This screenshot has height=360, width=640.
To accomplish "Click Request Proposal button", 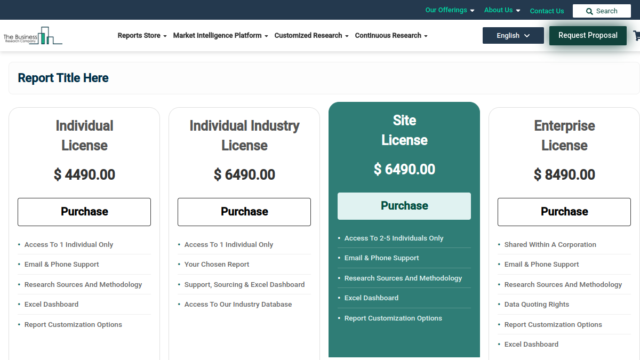I will click(x=588, y=36).
